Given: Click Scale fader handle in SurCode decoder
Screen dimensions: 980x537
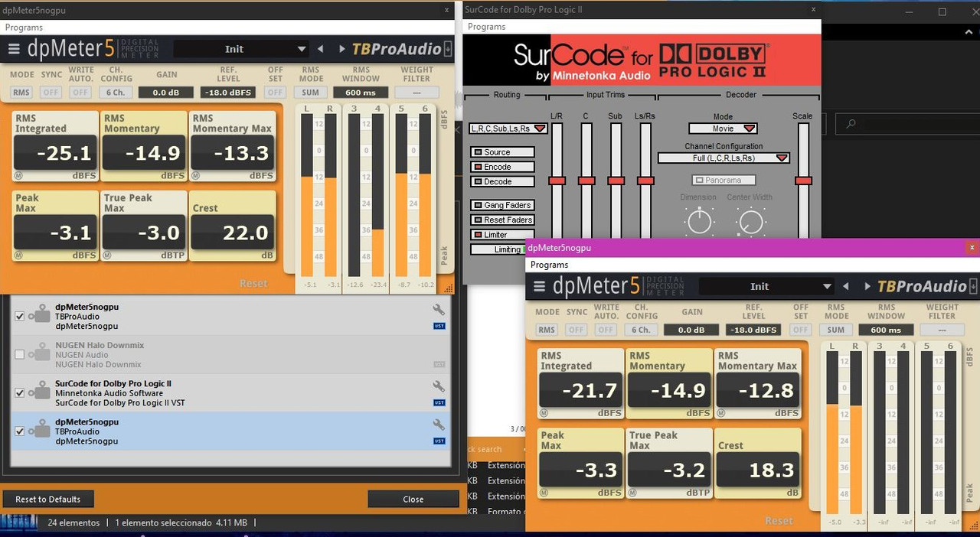Looking at the screenshot, I should (803, 181).
